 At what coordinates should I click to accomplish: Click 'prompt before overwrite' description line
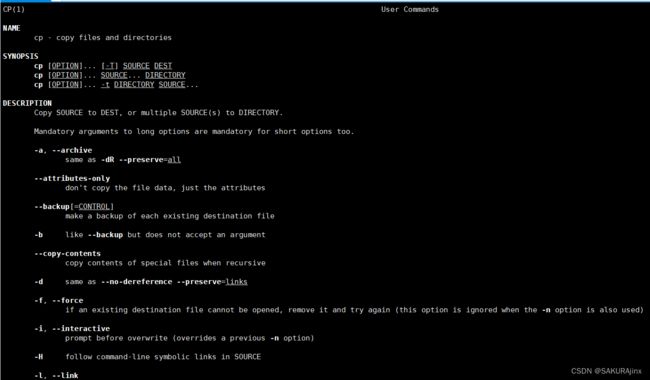click(x=189, y=338)
